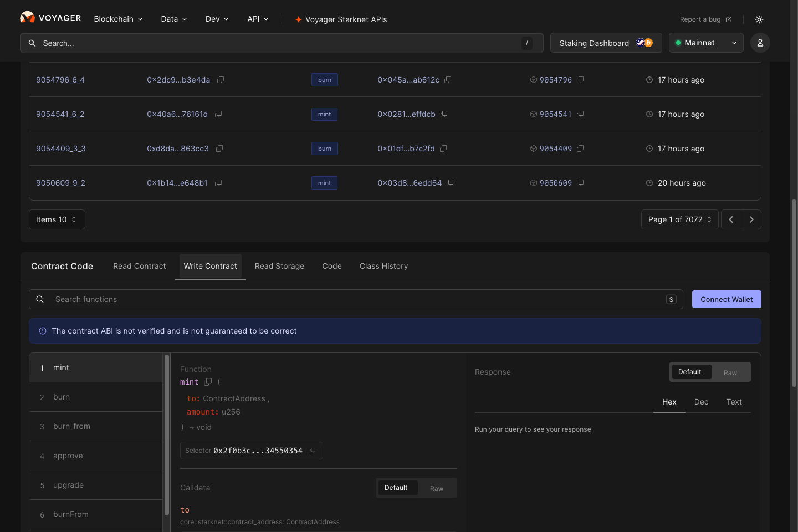Click the Search functions field
This screenshot has height=532, width=798.
tap(356, 299)
